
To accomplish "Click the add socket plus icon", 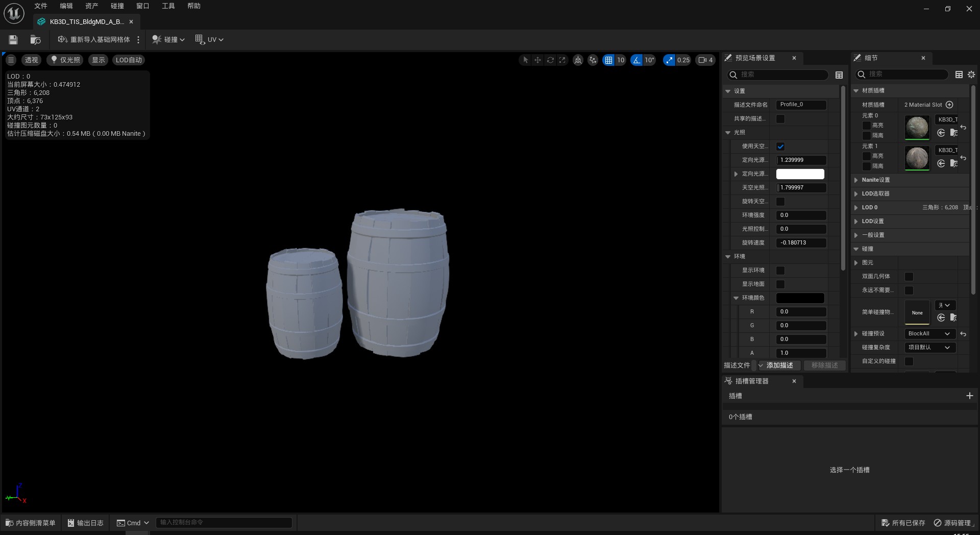I will 969,396.
